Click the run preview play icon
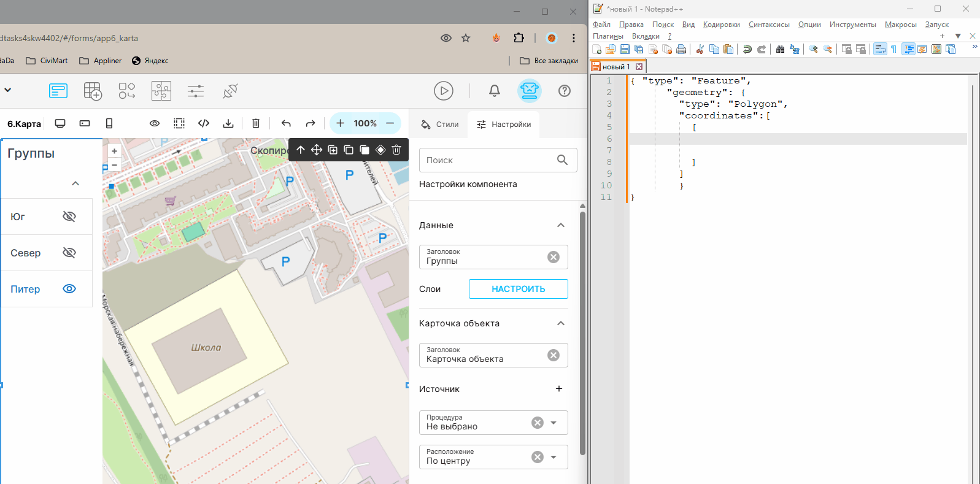Viewport: 980px width, 484px height. point(444,91)
